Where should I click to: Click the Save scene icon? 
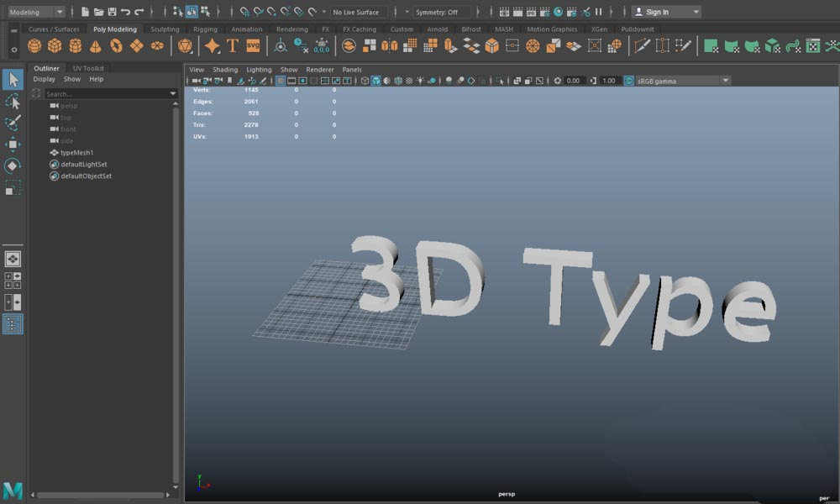click(112, 12)
